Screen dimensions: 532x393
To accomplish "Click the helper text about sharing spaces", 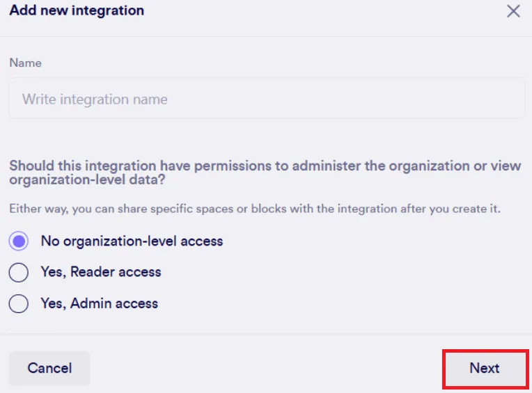I will [x=255, y=209].
